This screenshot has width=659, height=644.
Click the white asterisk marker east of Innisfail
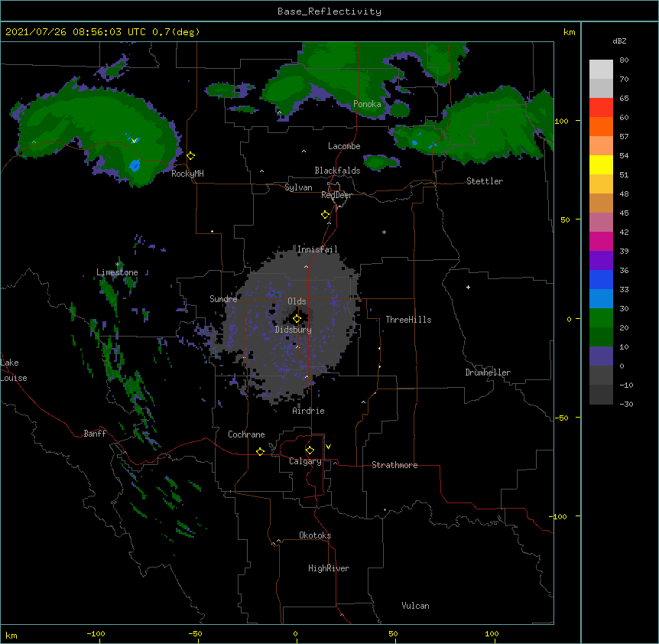(384, 232)
